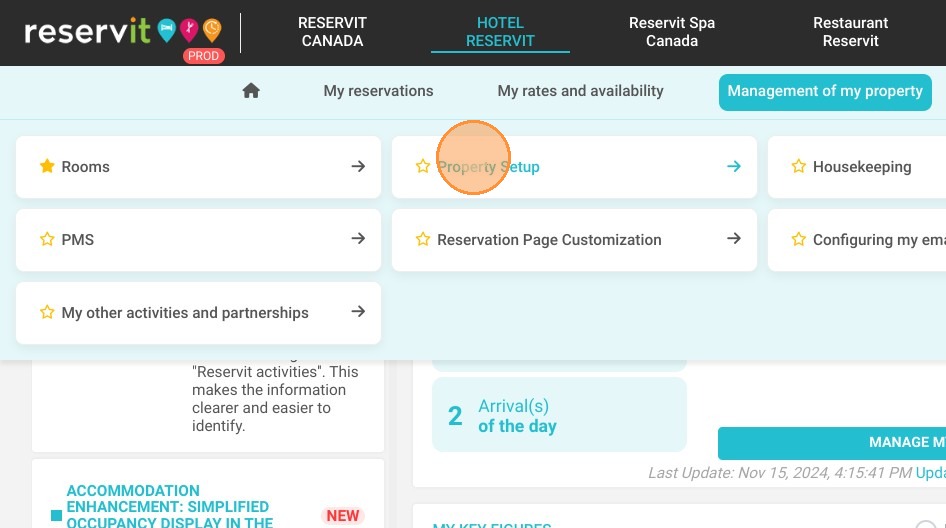
Task: Open the Arrival(s) of the day card
Action: coord(559,415)
